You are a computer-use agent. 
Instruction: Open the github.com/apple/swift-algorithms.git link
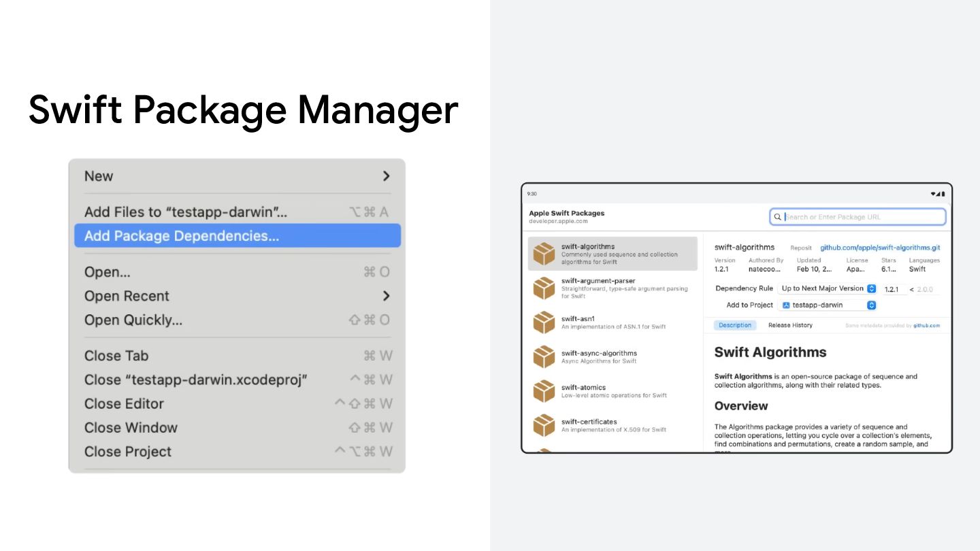880,248
